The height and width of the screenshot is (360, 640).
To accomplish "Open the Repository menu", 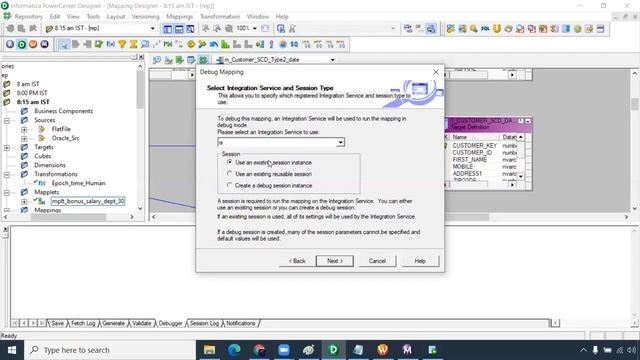I will pyautogui.click(x=29, y=16).
